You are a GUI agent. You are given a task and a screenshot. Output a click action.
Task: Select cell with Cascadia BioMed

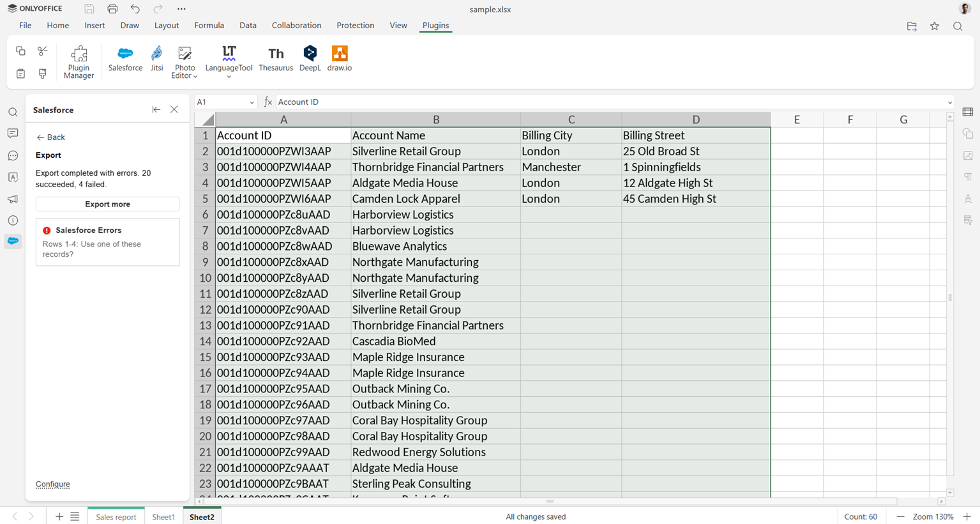click(436, 341)
